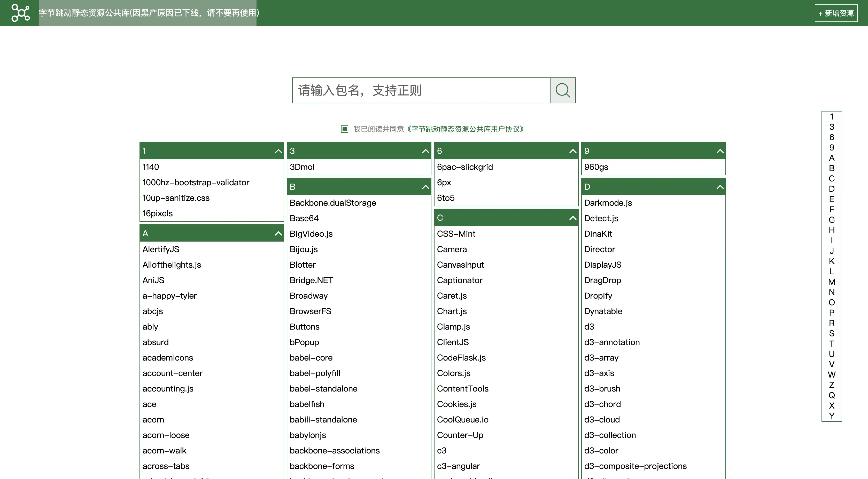Open the Chart.js package entry
The height and width of the screenshot is (479, 868).
coord(452,311)
